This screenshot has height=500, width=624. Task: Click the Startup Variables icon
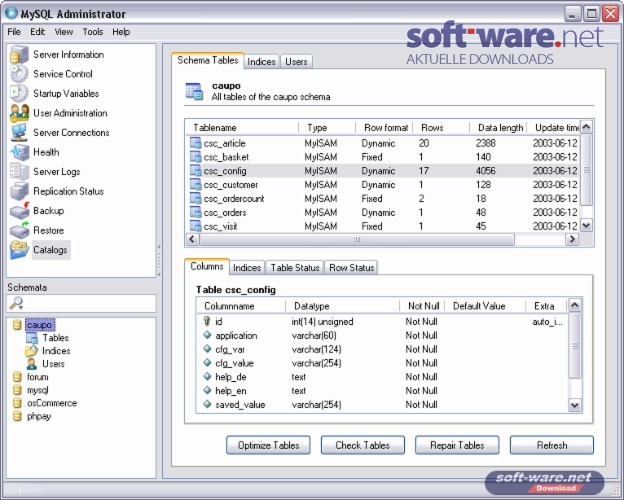point(19,94)
